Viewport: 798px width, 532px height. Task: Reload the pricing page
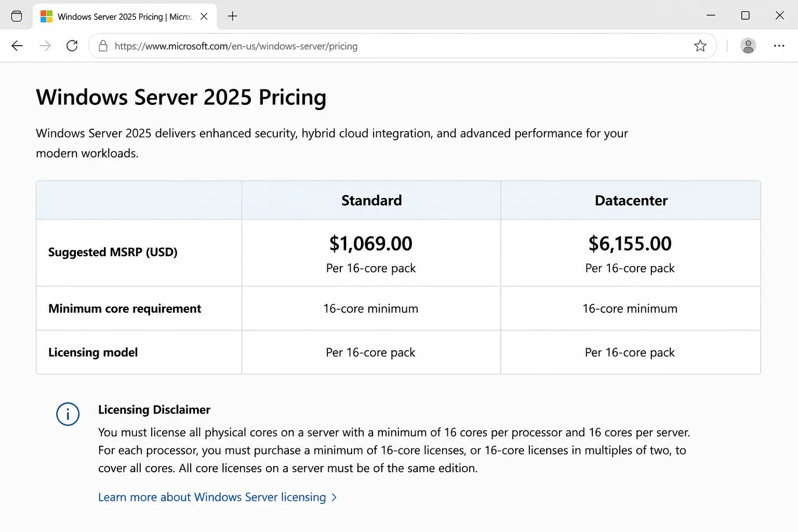pyautogui.click(x=72, y=46)
